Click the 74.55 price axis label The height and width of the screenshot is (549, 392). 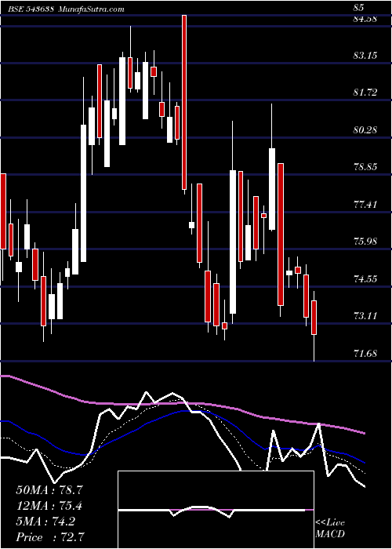click(x=365, y=278)
